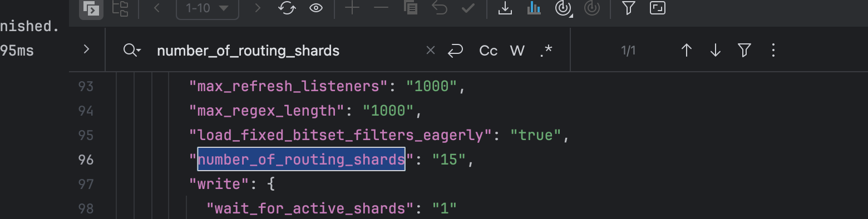The width and height of the screenshot is (868, 219).
Task: Click the "true" value
Action: [x=536, y=136]
